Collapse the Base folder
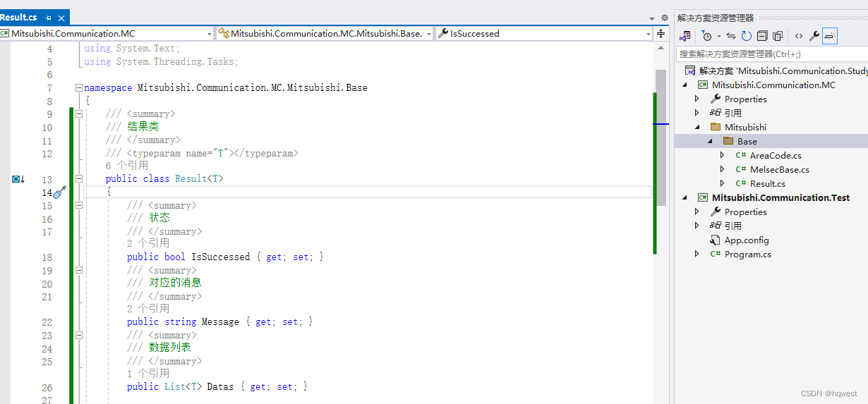Image resolution: width=868 pixels, height=404 pixels. click(710, 141)
